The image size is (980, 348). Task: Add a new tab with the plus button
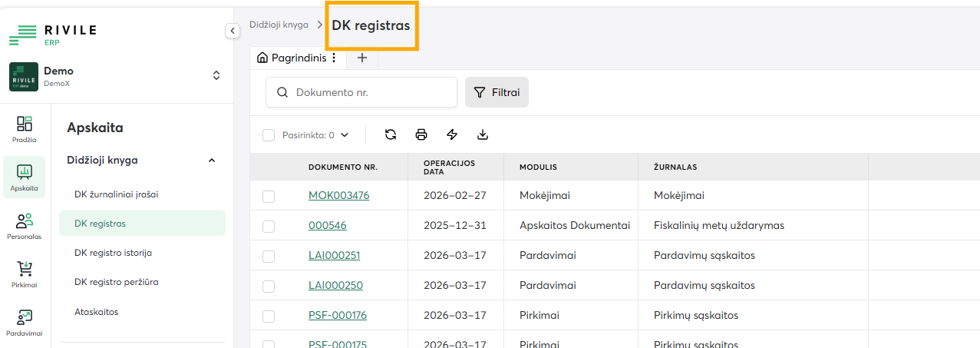(362, 58)
